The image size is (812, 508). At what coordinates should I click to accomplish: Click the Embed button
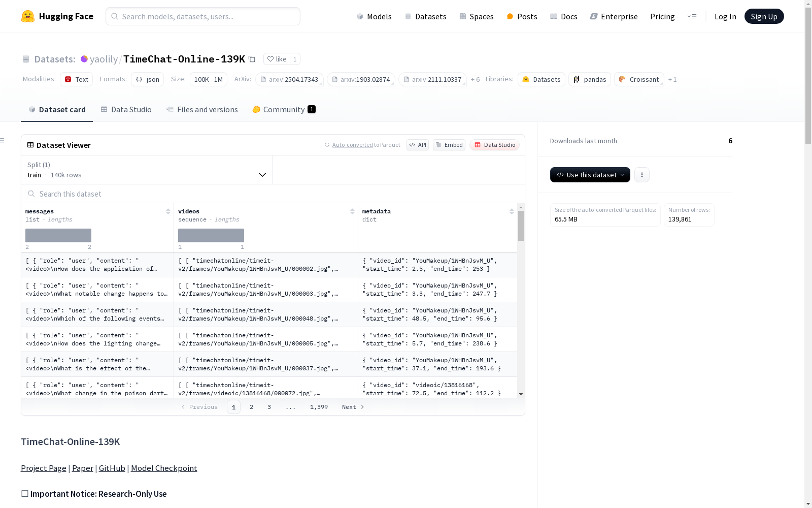449,145
